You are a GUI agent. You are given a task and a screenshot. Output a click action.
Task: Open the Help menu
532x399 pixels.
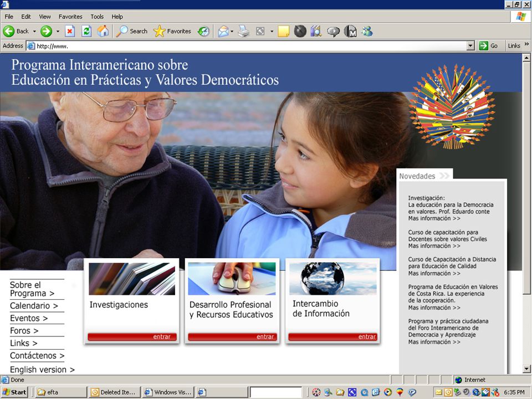click(117, 17)
